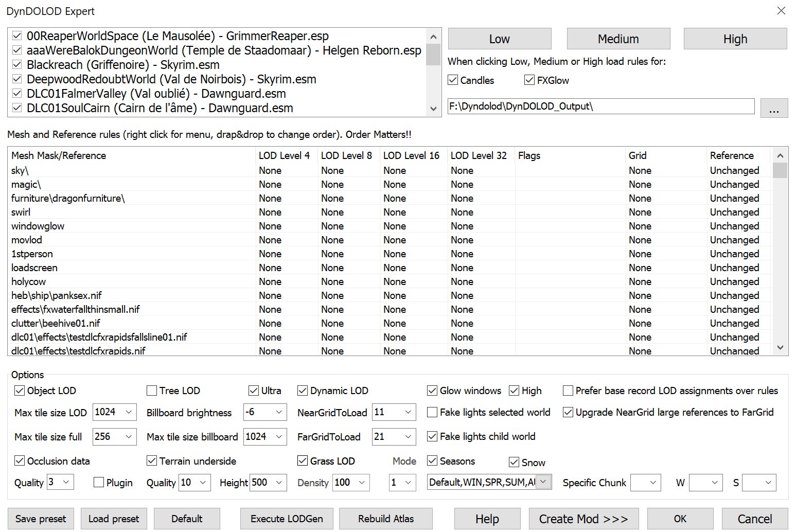Image resolution: width=796 pixels, height=532 pixels.
Task: Enable occlusion Plugin checkbox
Action: pyautogui.click(x=99, y=482)
